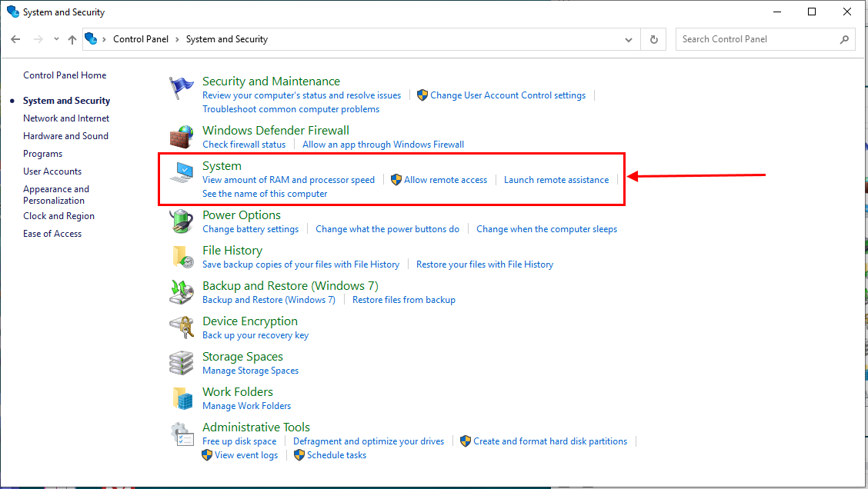Click Back up your recovery key

(255, 335)
